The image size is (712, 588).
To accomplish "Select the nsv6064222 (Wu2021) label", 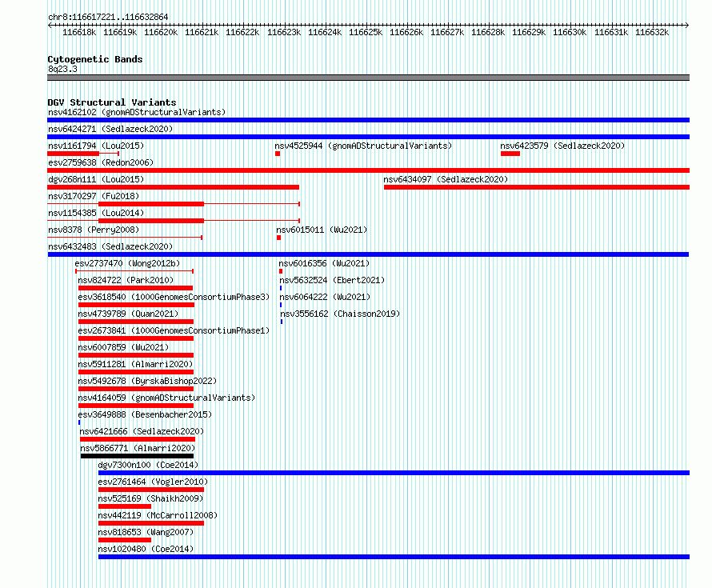I will [x=325, y=297].
